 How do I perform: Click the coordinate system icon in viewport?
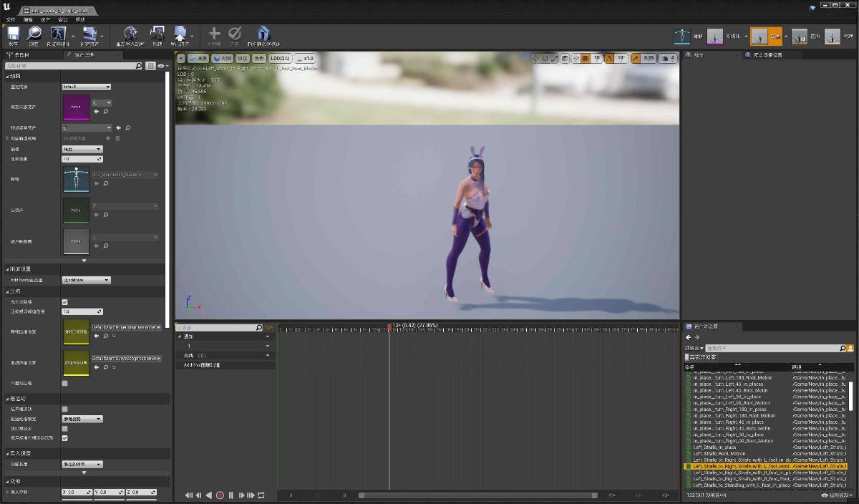click(x=565, y=58)
